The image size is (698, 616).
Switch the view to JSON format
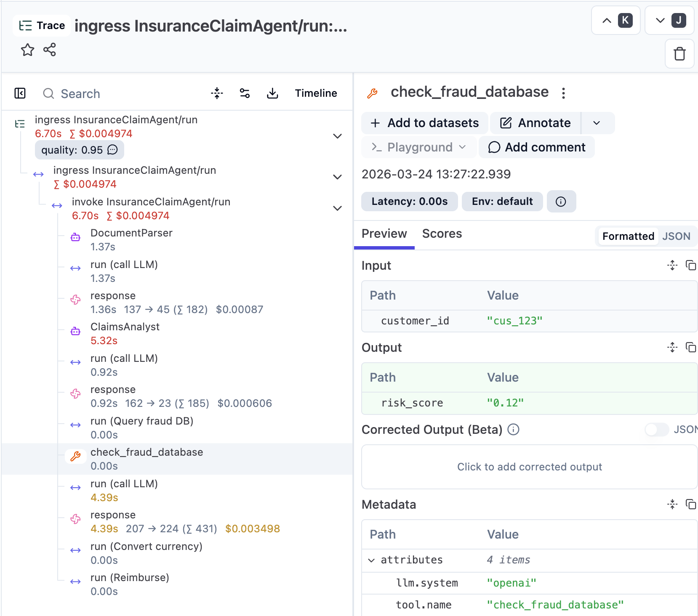coord(676,236)
